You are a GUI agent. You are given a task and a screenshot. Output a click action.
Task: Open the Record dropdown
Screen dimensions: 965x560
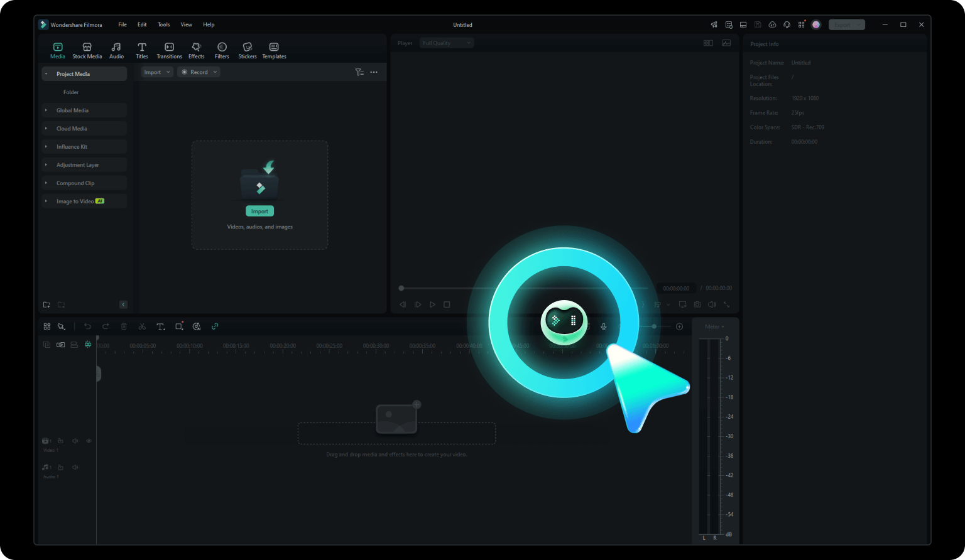tap(199, 72)
